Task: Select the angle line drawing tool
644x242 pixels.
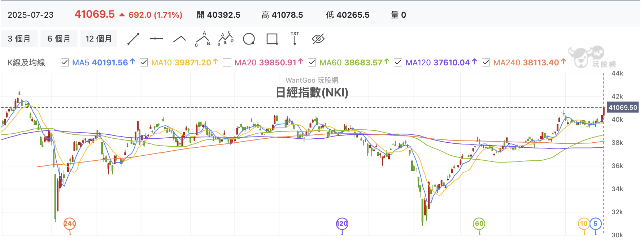Action: pyautogui.click(x=179, y=39)
